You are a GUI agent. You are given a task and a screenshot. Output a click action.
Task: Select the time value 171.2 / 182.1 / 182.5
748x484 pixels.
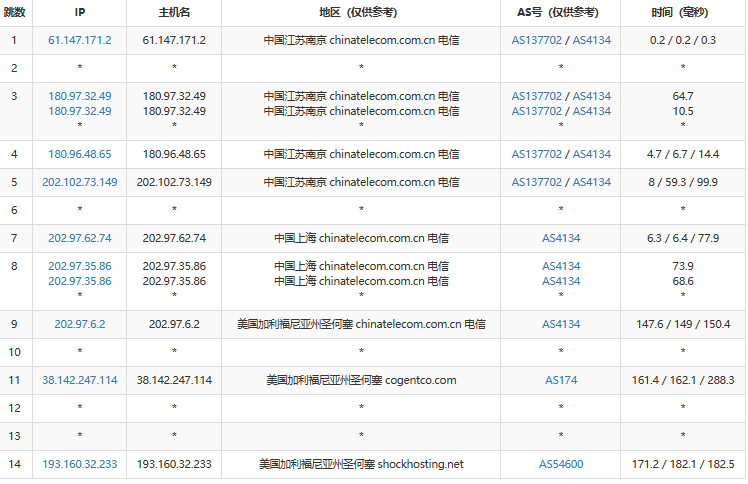[683, 464]
